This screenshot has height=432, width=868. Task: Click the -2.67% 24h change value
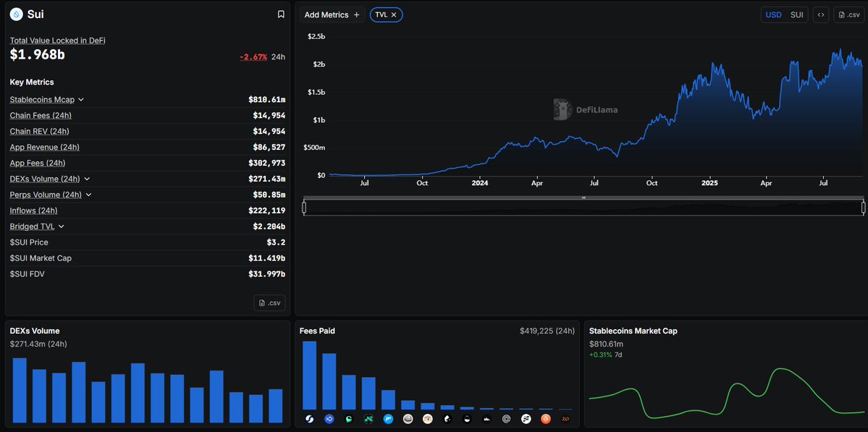pyautogui.click(x=253, y=57)
